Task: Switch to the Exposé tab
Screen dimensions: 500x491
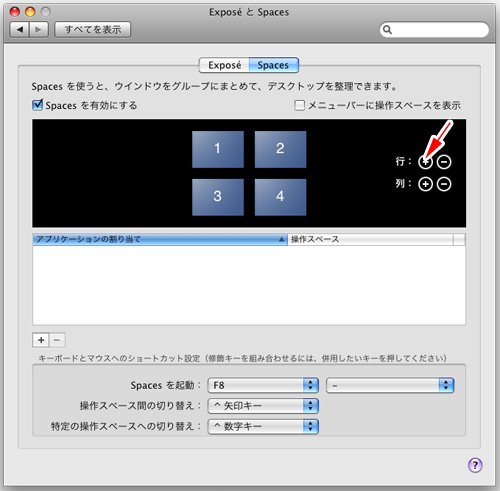Action: point(224,65)
